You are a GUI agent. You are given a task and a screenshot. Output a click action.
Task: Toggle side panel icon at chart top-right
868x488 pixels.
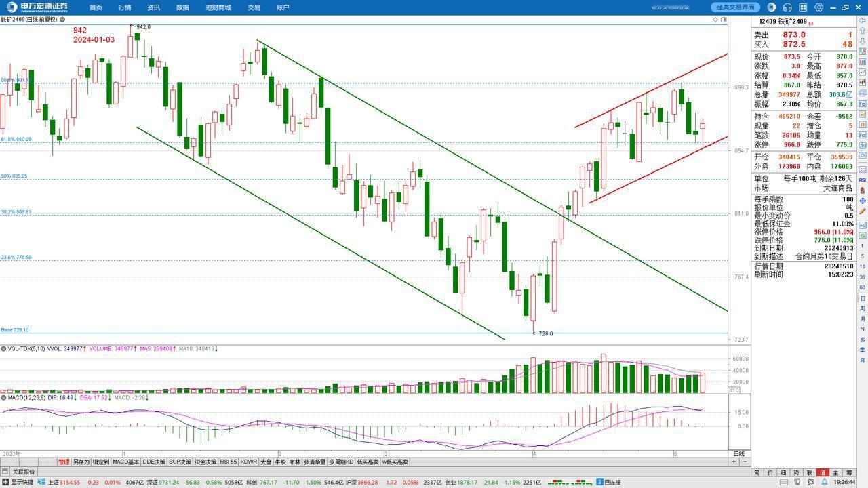723,20
